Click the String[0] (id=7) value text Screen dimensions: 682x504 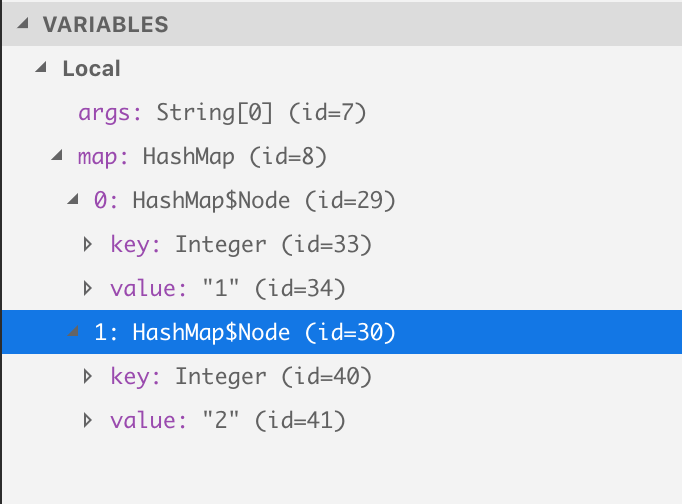pos(262,113)
